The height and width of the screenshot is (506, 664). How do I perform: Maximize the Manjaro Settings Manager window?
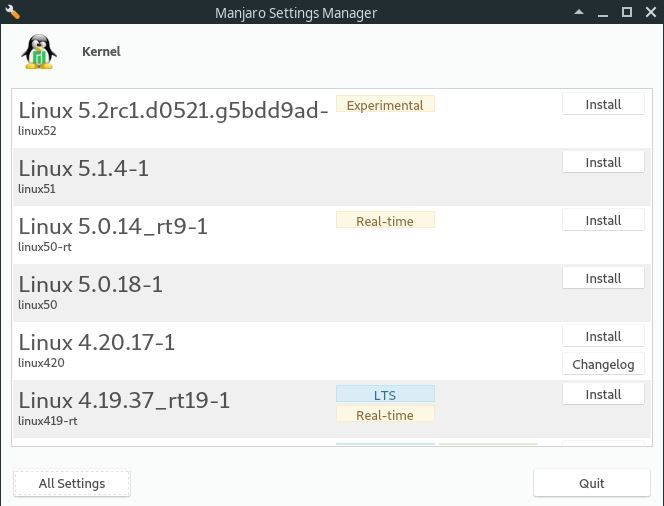pos(627,12)
